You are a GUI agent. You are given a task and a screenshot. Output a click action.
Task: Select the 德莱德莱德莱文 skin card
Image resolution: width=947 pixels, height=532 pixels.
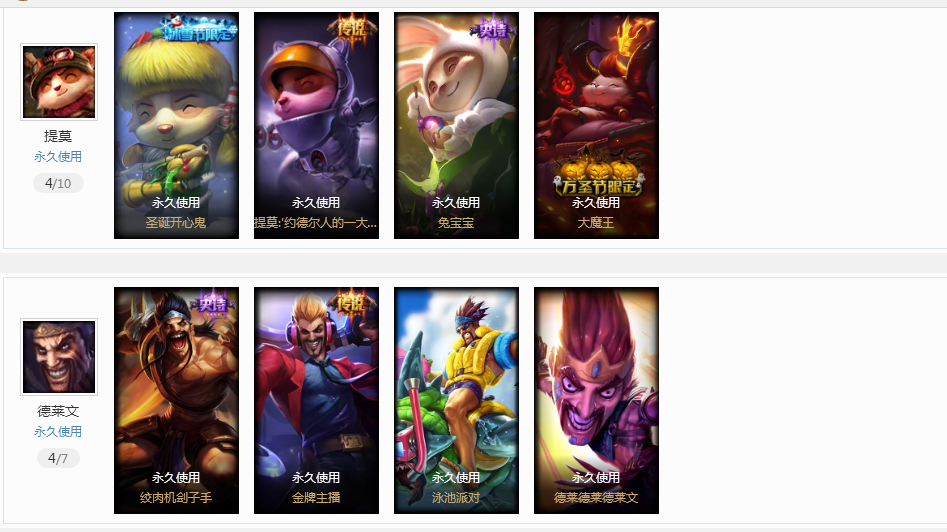pos(596,400)
